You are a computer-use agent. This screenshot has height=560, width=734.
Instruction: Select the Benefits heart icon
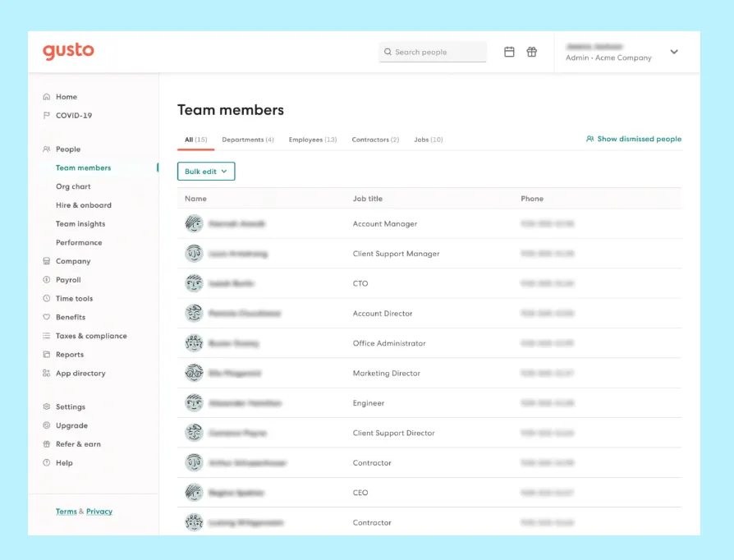coord(47,317)
